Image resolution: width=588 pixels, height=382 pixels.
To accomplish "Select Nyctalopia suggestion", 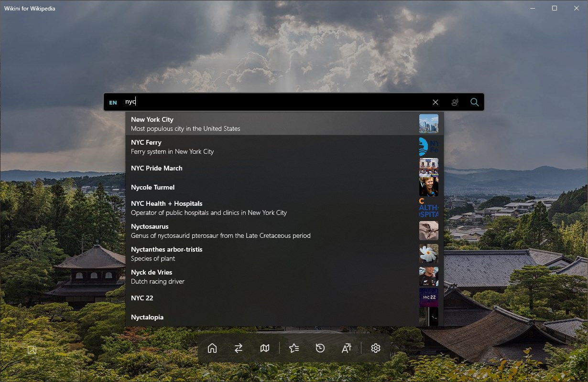I will point(284,317).
